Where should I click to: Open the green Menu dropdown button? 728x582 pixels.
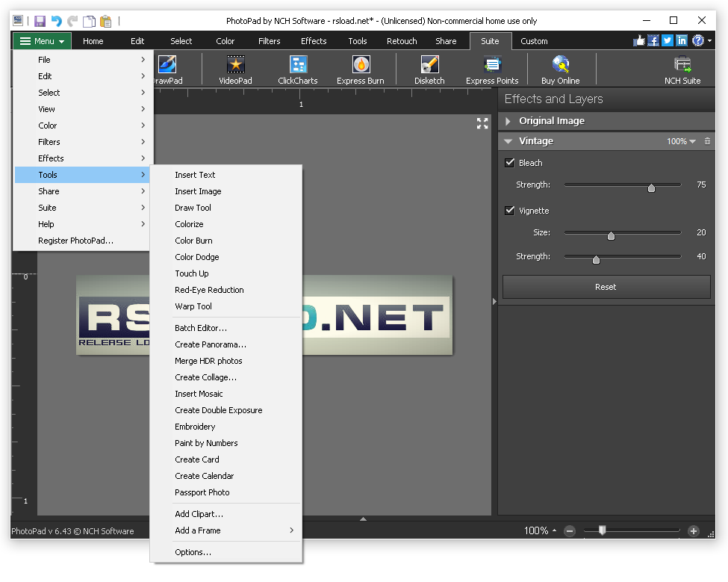[42, 41]
